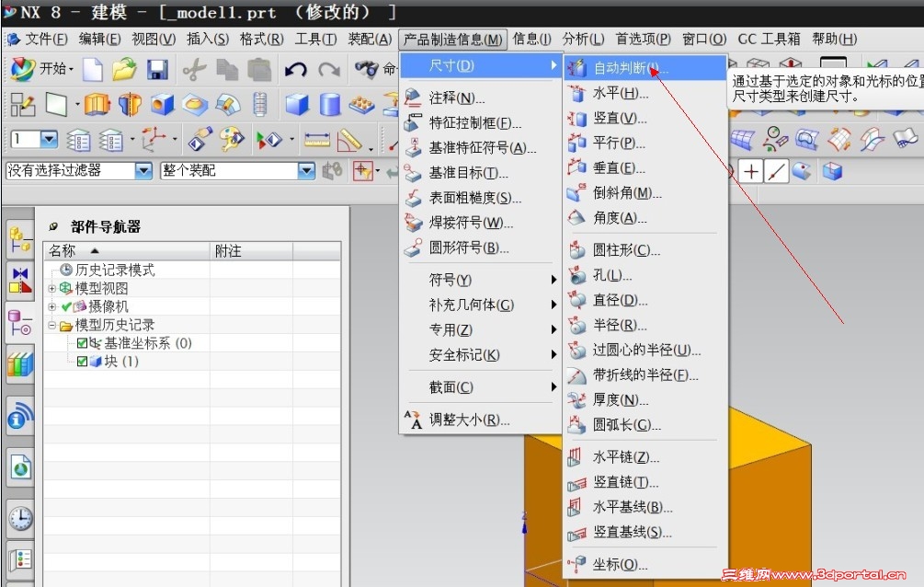The image size is (924, 587).
Task: Select the blue Cylinder primitive icon
Action: click(329, 105)
